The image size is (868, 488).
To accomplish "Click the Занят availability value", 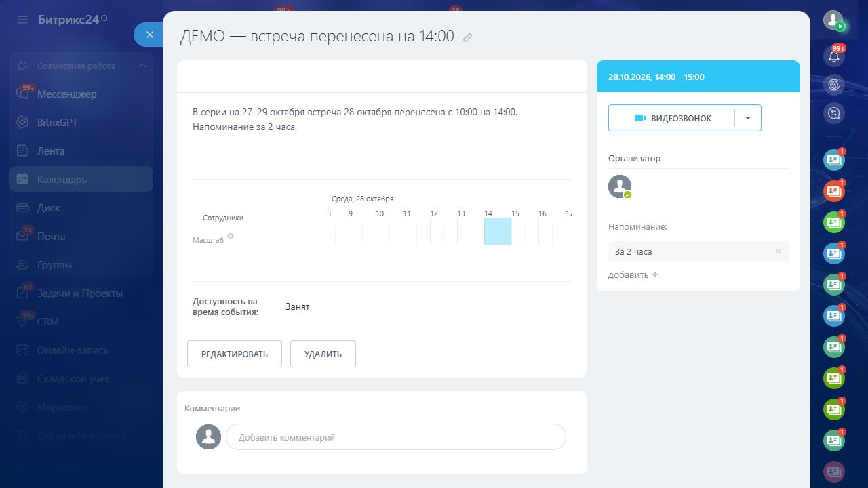I will pos(298,306).
